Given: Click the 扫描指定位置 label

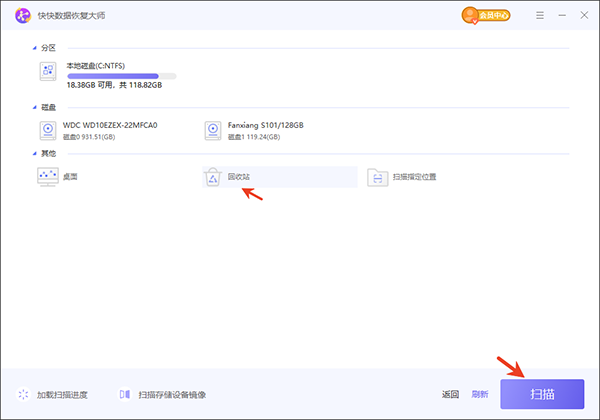Looking at the screenshot, I should pyautogui.click(x=414, y=177).
